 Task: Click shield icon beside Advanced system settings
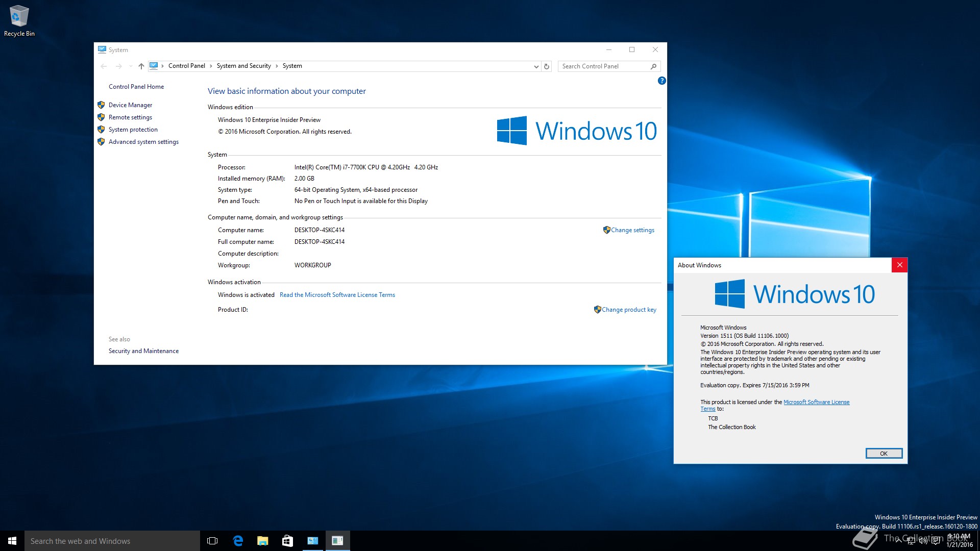(101, 142)
